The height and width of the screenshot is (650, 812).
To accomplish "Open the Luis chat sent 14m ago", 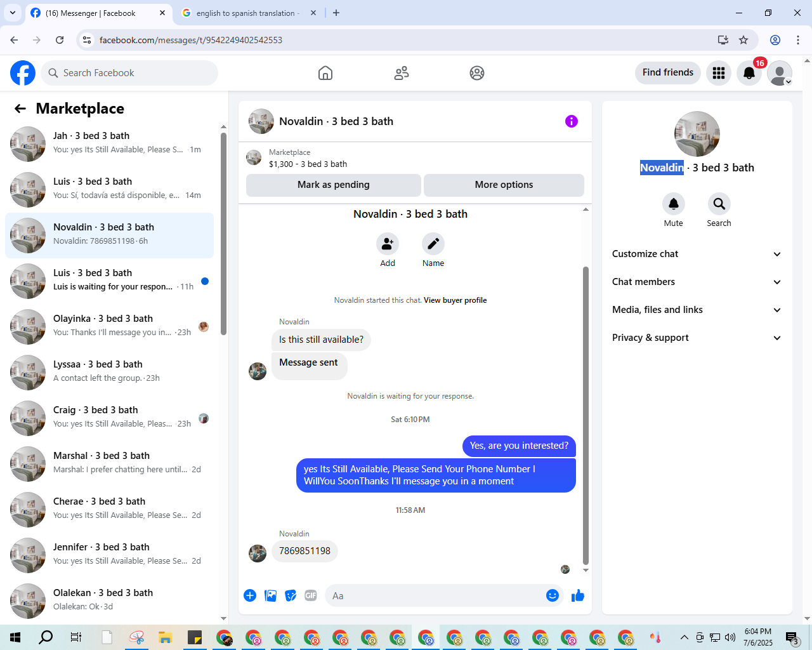I will [x=109, y=190].
